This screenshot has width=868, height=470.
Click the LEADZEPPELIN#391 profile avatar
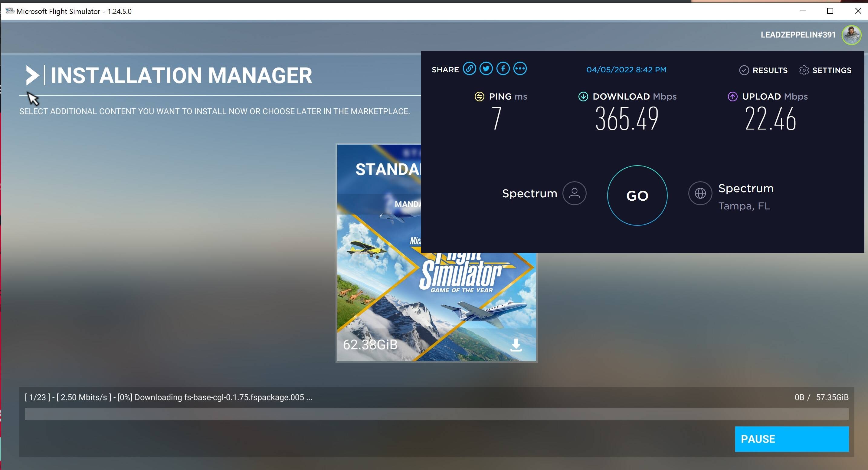[852, 35]
